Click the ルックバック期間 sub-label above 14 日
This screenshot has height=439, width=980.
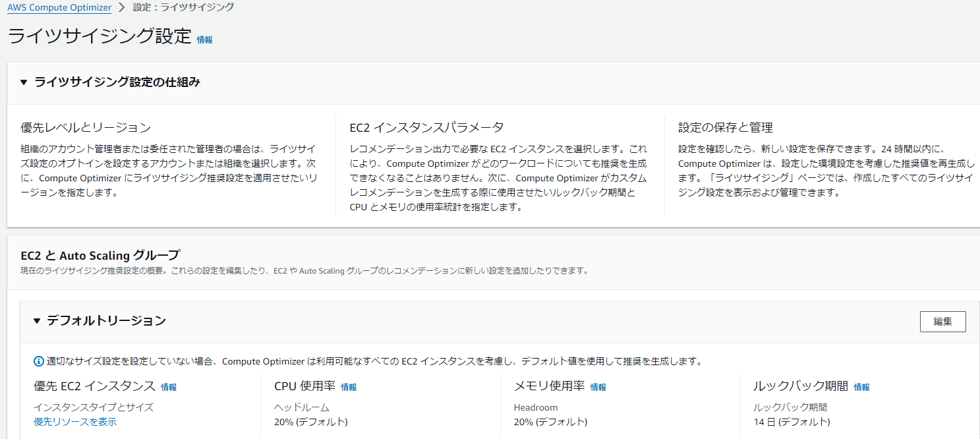click(790, 407)
